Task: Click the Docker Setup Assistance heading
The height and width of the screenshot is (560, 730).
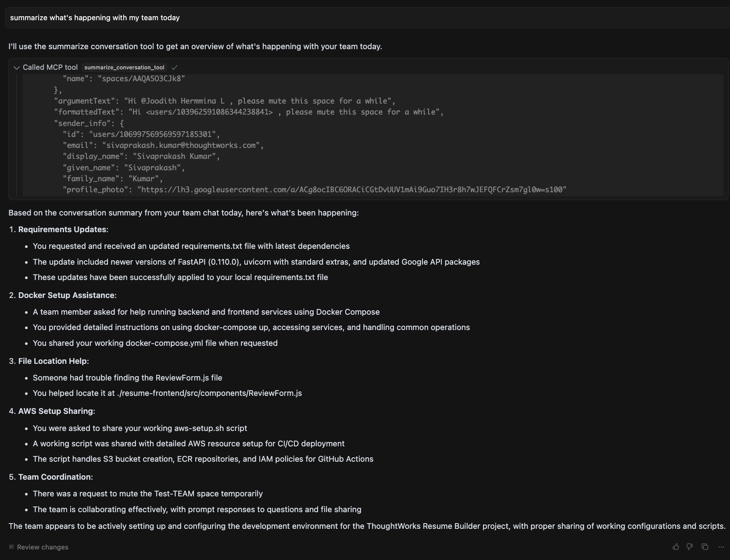Action: click(x=66, y=295)
